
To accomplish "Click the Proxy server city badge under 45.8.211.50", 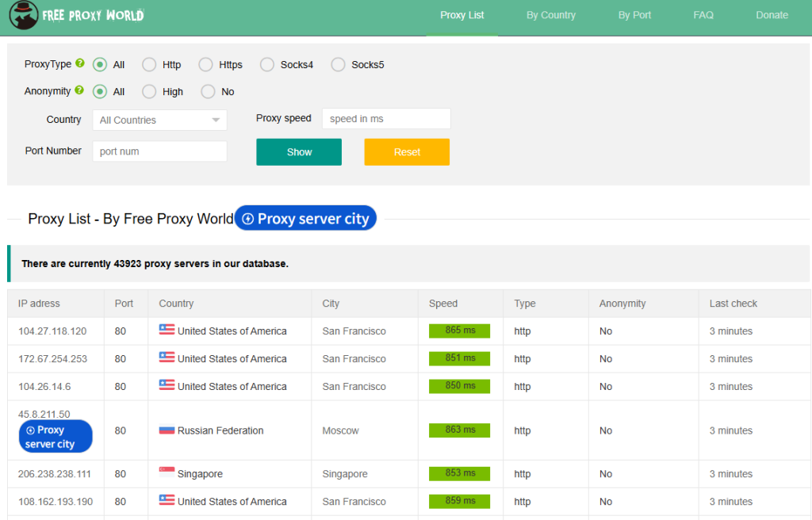I will click(56, 437).
